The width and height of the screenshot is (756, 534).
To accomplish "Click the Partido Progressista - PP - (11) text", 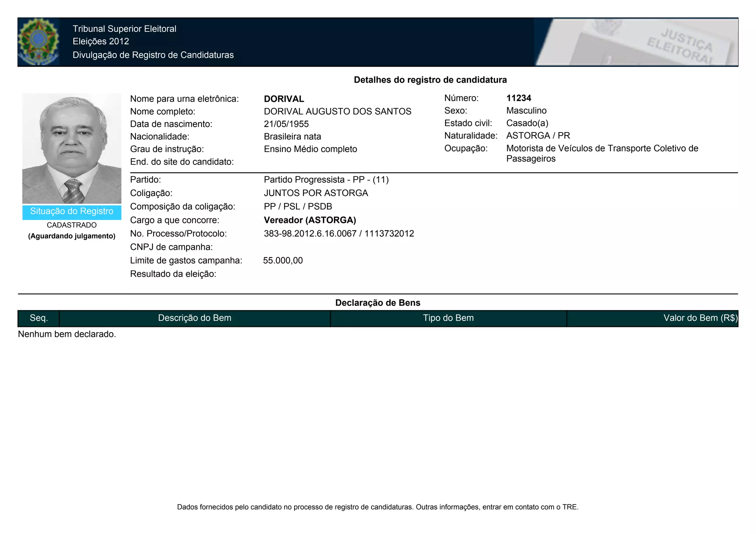I will pyautogui.click(x=326, y=180).
